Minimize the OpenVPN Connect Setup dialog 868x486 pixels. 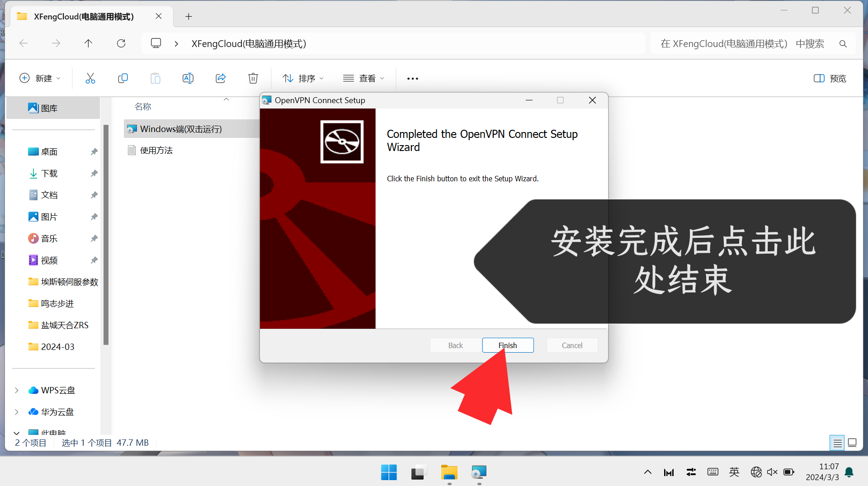tap(529, 100)
